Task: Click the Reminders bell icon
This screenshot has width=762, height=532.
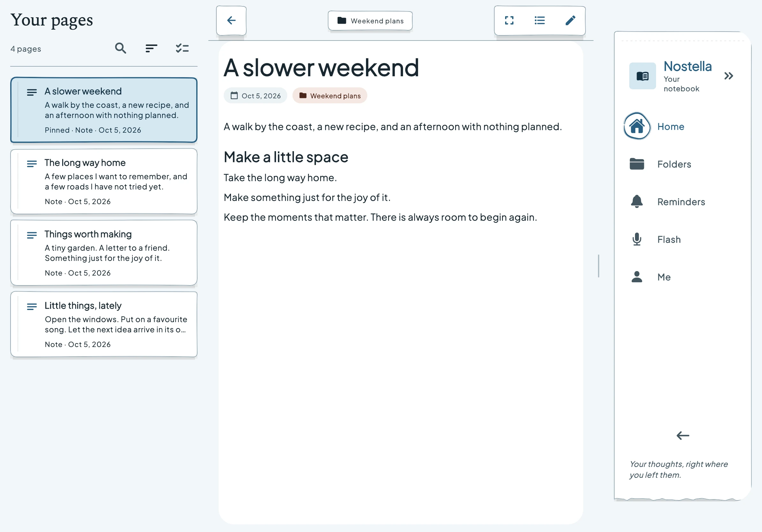Action: (x=637, y=202)
